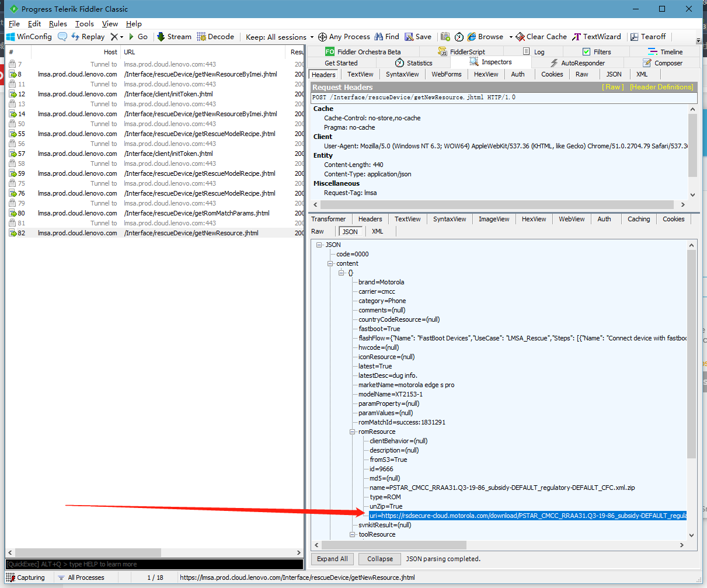Select the request Cookies tab
This screenshot has height=588, width=707.
552,74
